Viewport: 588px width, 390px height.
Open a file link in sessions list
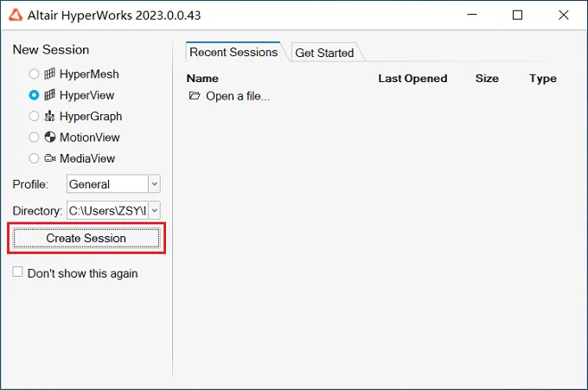pyautogui.click(x=238, y=96)
